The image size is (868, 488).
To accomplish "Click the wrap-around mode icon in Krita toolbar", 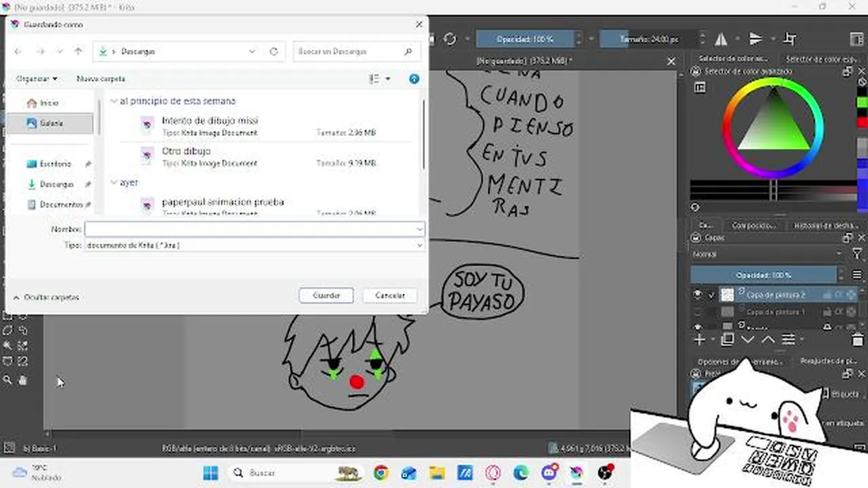I will tap(790, 39).
